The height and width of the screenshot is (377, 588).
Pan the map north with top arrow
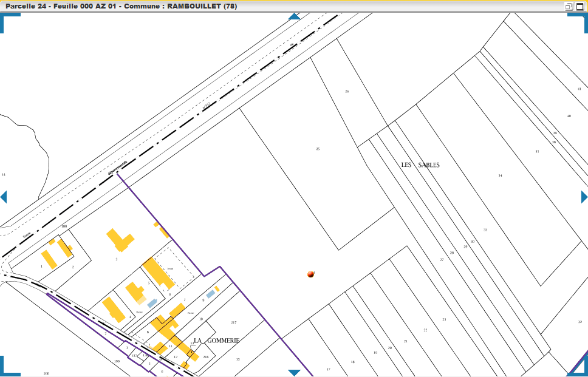[294, 16]
